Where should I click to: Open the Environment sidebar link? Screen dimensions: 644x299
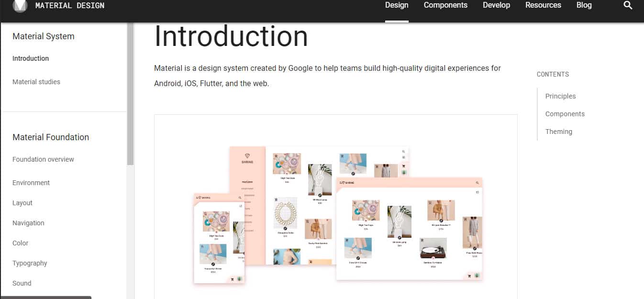click(31, 182)
